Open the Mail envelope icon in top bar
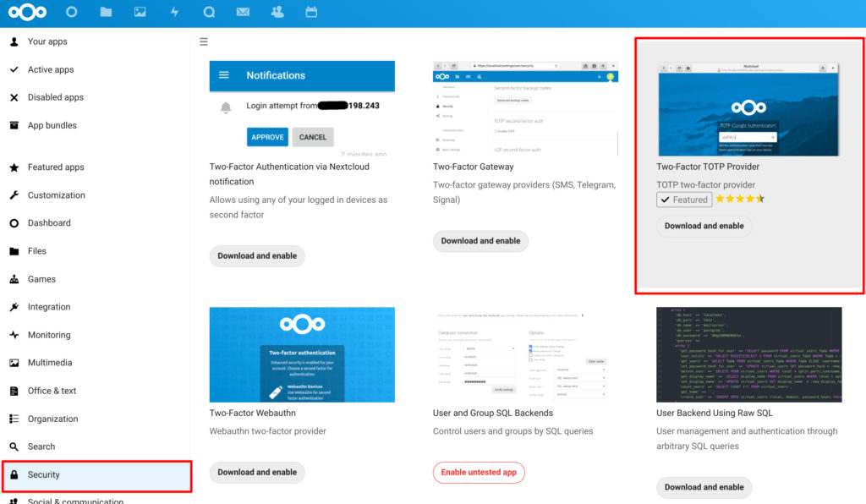Viewport: 866px width, 504px height. tap(243, 12)
